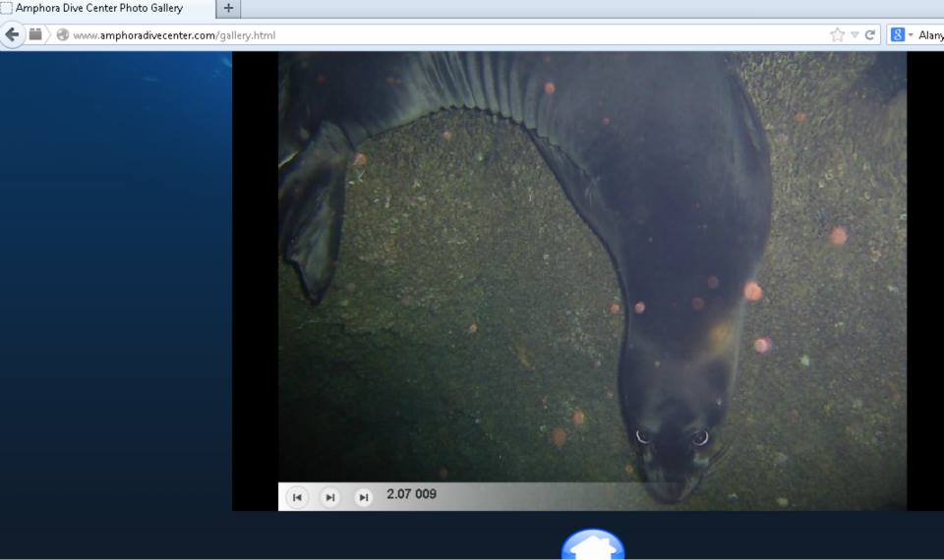Click the tab's dotted placeholder favicon

pos(7,9)
